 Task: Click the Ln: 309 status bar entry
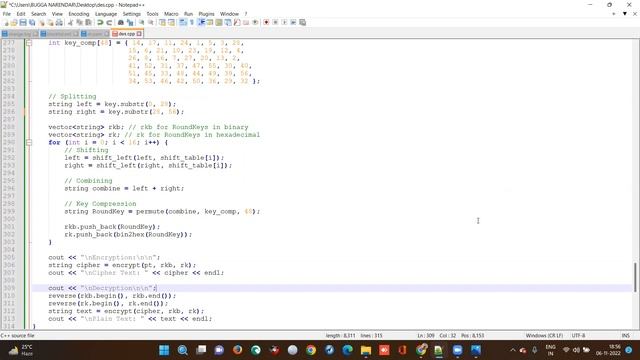click(x=426, y=336)
